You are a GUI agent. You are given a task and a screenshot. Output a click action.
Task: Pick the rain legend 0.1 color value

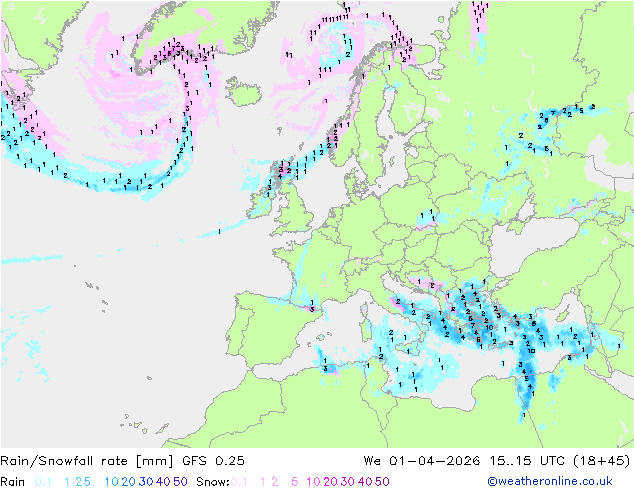pos(43,482)
